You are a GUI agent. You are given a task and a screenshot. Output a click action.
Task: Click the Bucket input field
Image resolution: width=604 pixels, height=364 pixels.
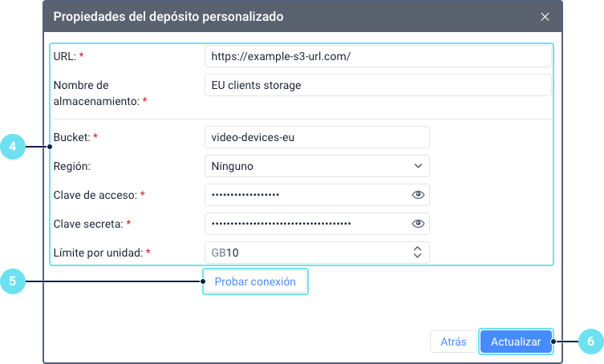pos(317,137)
